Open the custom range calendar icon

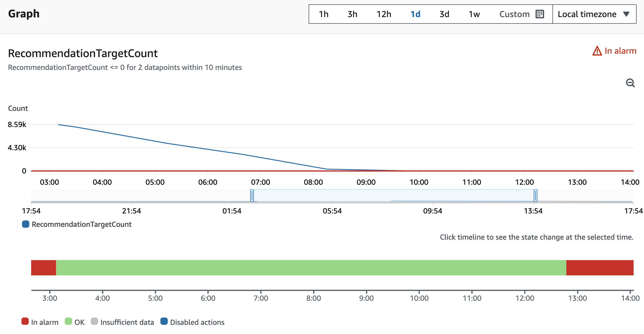(x=540, y=14)
